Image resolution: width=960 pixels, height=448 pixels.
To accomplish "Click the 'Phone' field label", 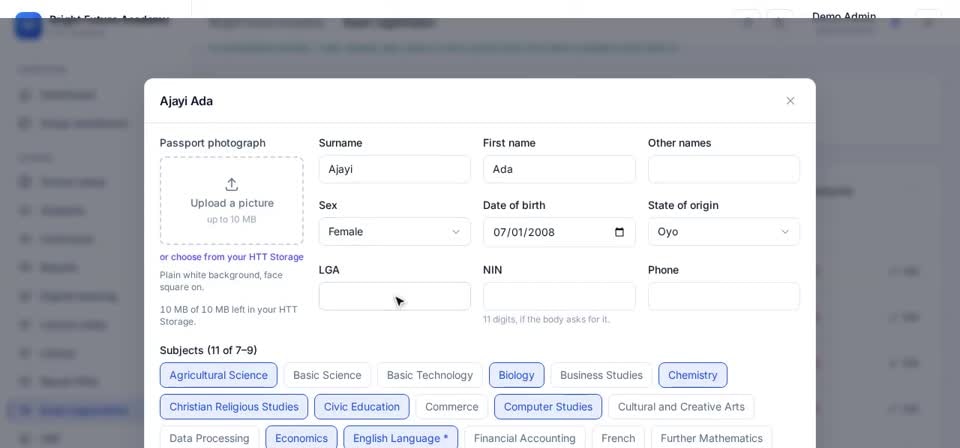I will click(664, 270).
